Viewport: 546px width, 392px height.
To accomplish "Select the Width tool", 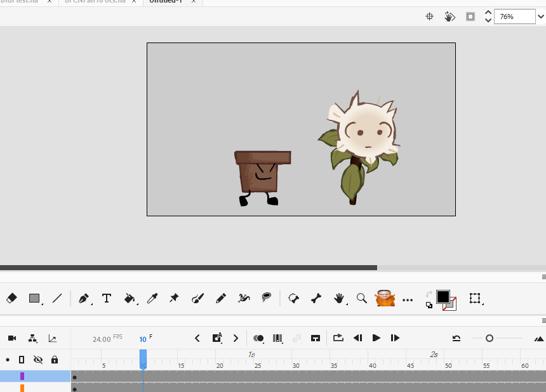I will click(x=244, y=298).
